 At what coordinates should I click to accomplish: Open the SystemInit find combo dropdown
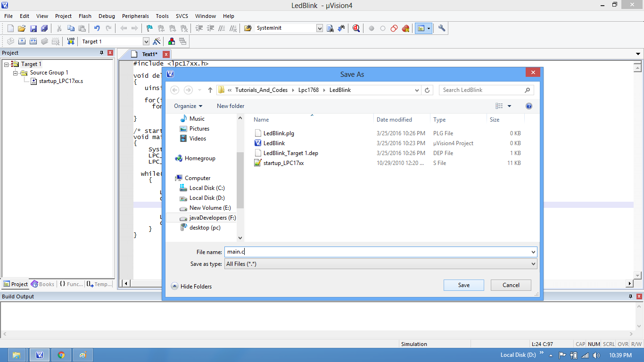tap(320, 28)
